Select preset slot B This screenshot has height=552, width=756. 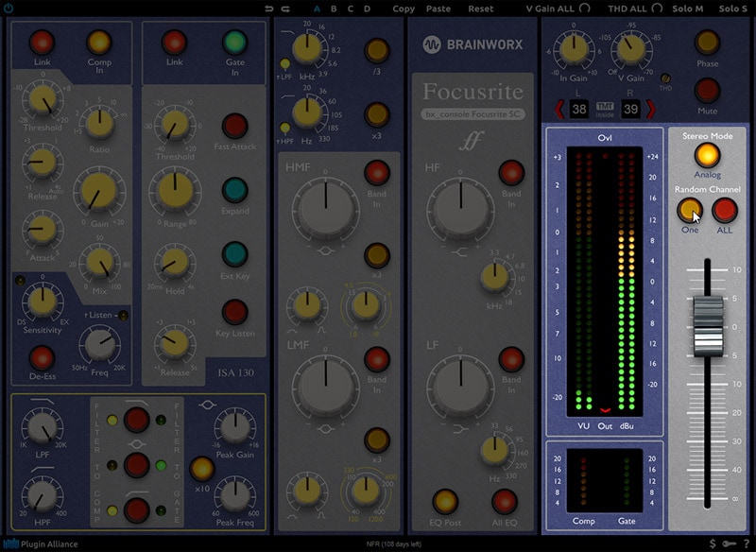pyautogui.click(x=332, y=9)
